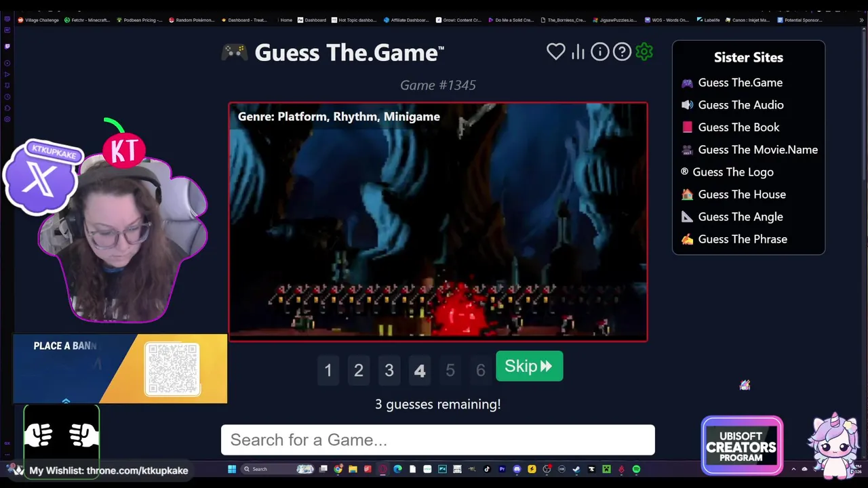Click the Guess The.Game page title
The image size is (868, 488).
pyautogui.click(x=349, y=53)
